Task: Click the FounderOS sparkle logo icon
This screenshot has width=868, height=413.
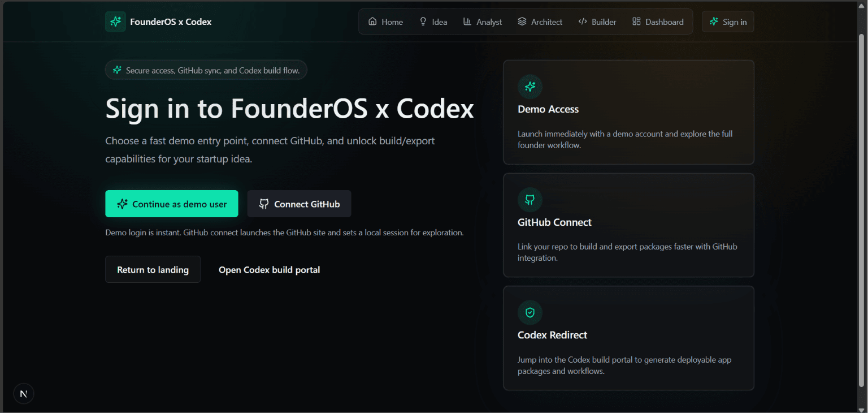Action: click(115, 21)
